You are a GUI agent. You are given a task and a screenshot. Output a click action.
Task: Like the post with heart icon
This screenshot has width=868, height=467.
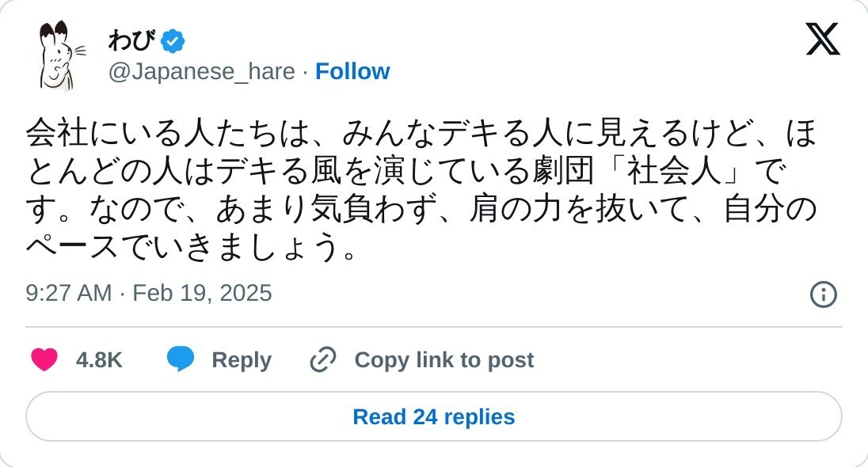click(x=44, y=360)
